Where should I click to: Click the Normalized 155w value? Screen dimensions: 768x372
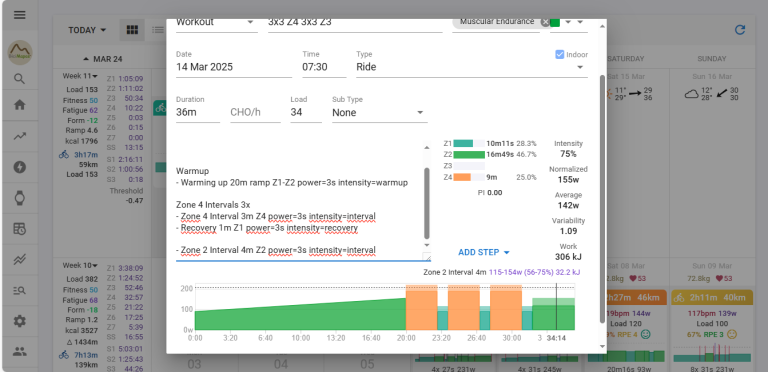point(568,180)
